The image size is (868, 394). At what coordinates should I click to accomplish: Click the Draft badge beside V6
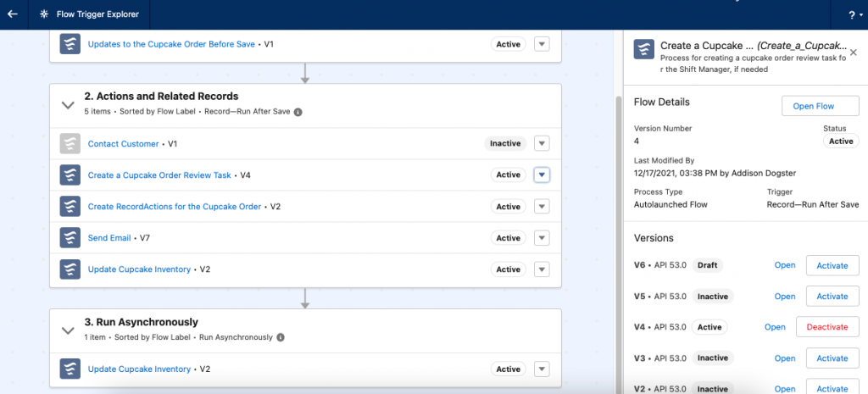click(x=708, y=265)
